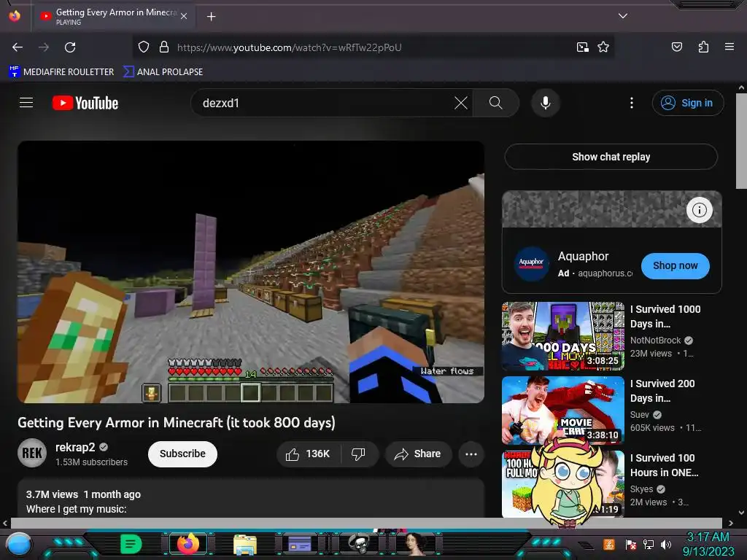747x560 pixels.
Task: Open the I Survived 200 Days thumbnail
Action: tap(563, 411)
